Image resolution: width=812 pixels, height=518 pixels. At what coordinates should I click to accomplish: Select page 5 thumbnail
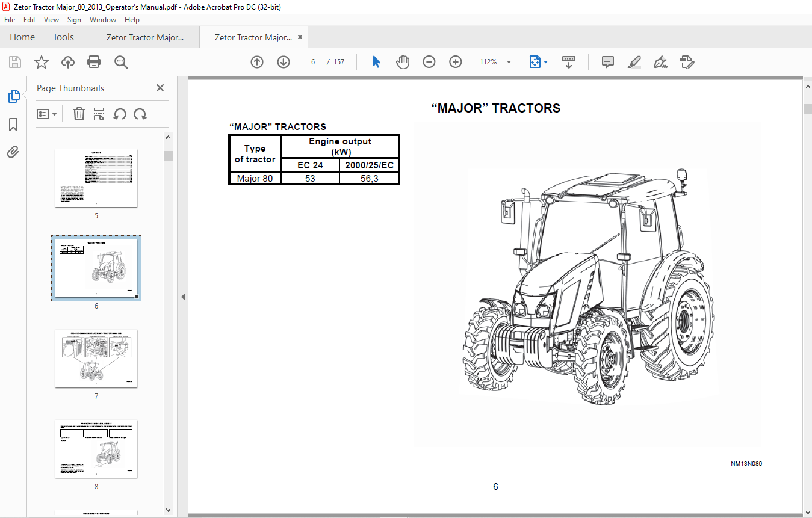pos(96,178)
